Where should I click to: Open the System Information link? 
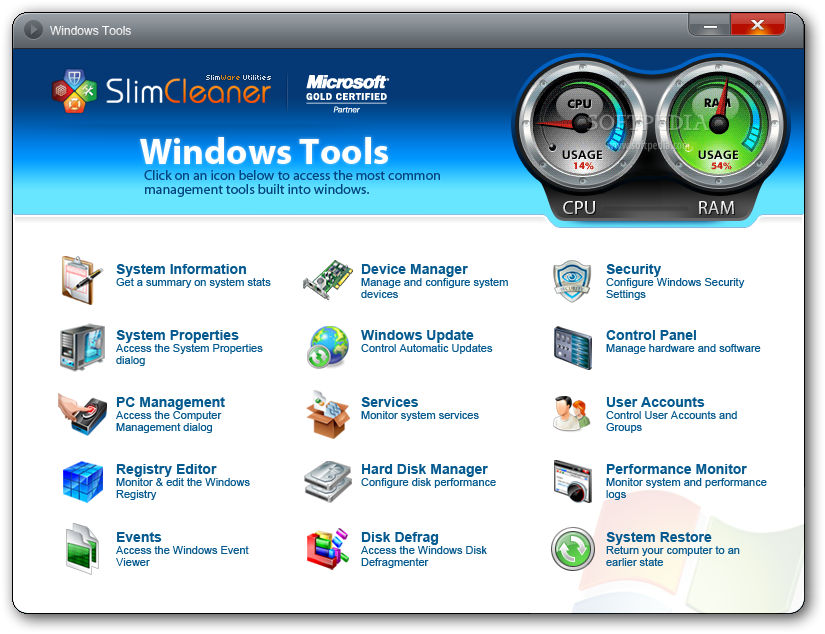click(181, 269)
